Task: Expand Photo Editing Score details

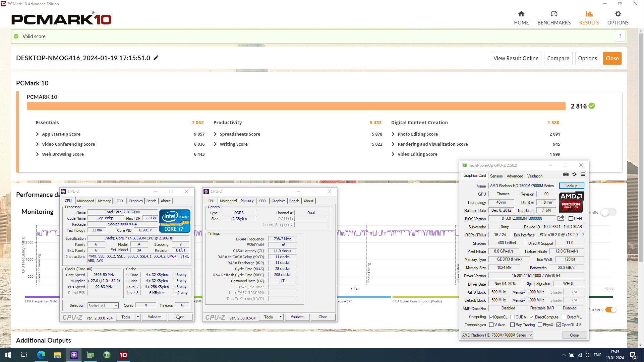Action: point(393,134)
